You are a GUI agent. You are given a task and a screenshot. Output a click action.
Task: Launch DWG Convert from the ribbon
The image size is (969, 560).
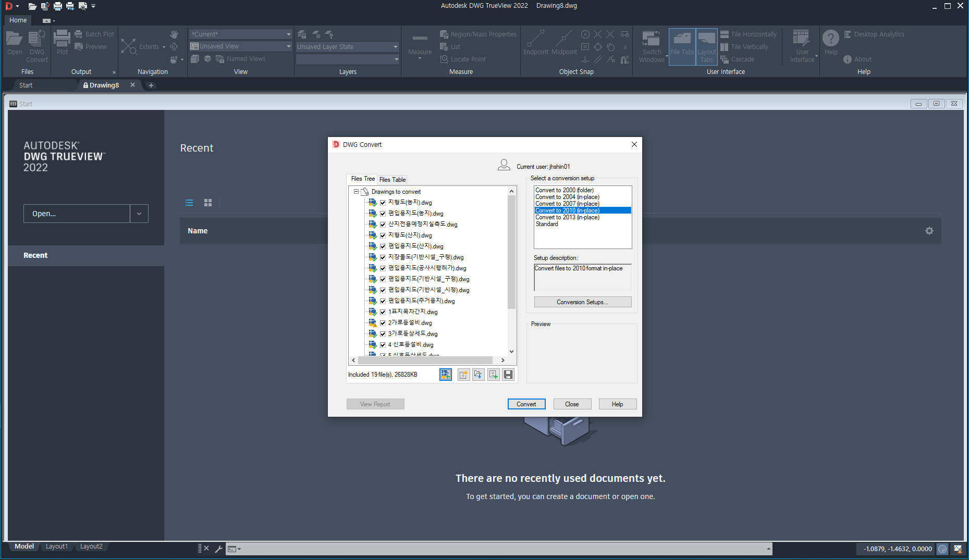coord(37,46)
